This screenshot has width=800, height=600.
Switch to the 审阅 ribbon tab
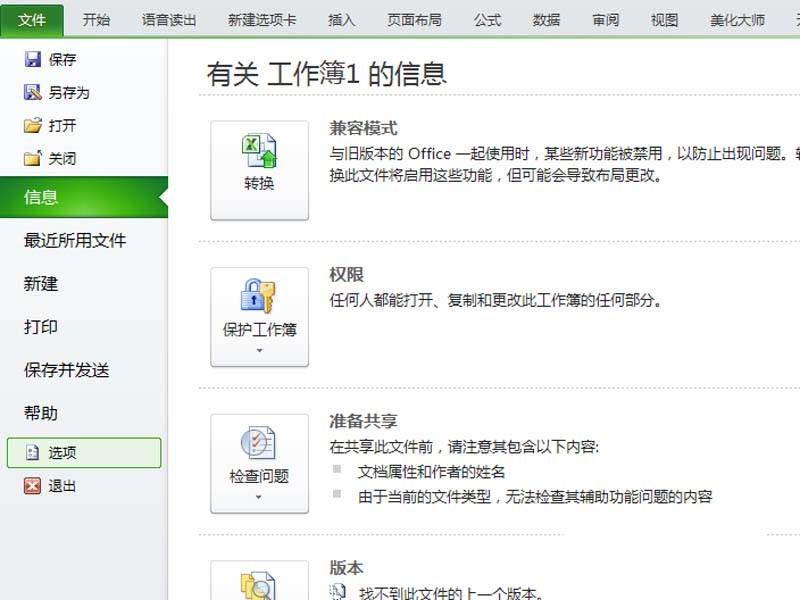tap(605, 18)
